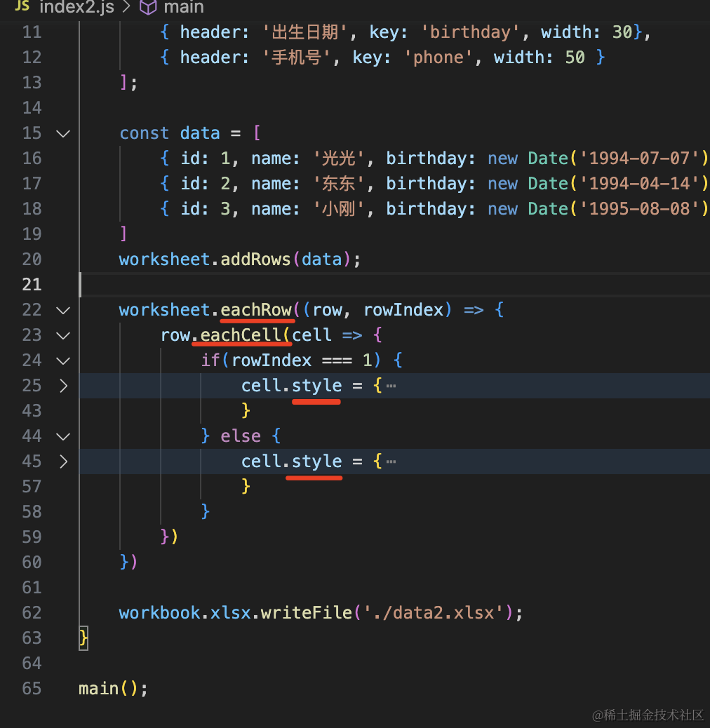The height and width of the screenshot is (728, 710).
Task: Fold the worksheet.eachRow block at line 22
Action: click(x=63, y=310)
